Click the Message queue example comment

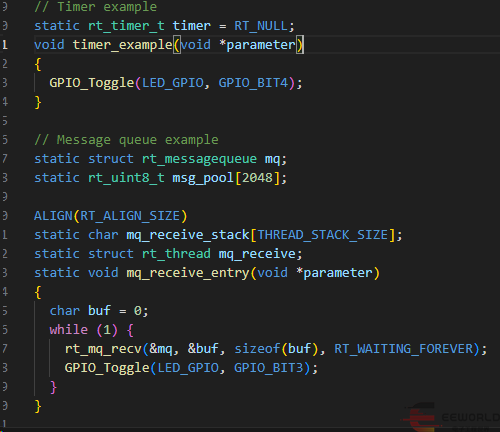coord(126,140)
